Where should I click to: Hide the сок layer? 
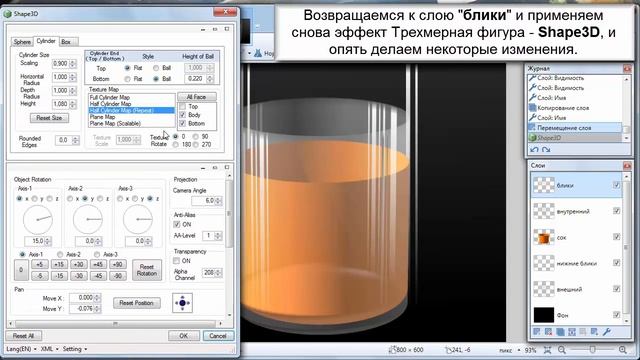[616, 237]
